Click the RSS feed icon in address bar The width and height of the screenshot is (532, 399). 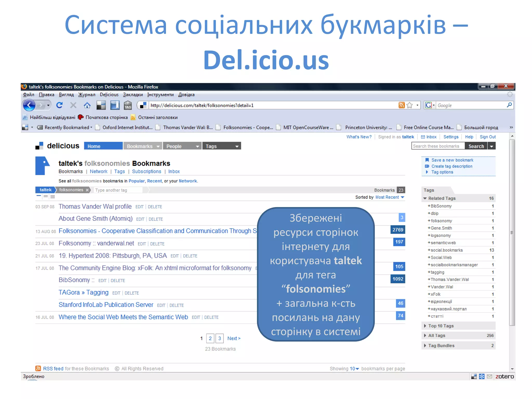pos(402,105)
